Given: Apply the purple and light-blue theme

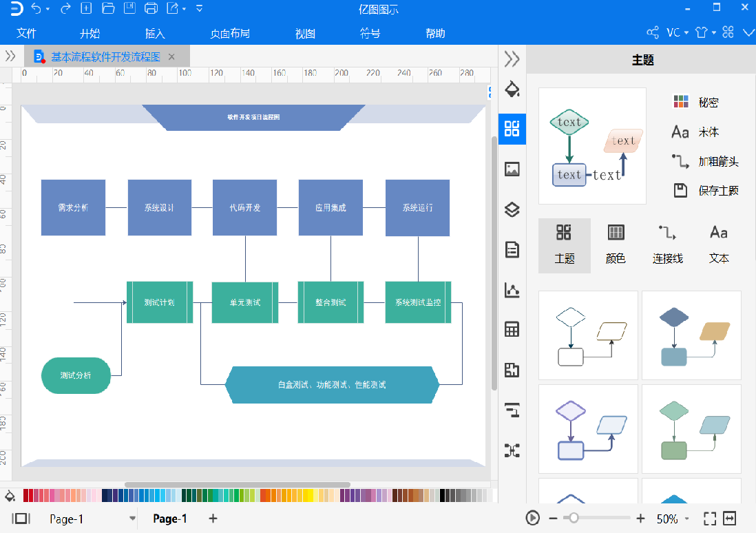Looking at the screenshot, I should [x=588, y=429].
